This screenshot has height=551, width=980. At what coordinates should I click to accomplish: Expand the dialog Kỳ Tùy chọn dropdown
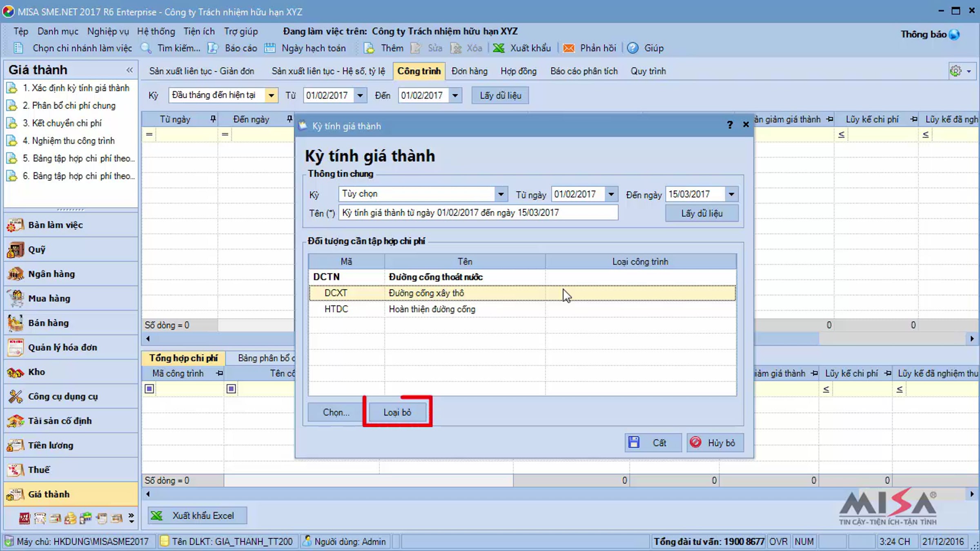coord(501,194)
